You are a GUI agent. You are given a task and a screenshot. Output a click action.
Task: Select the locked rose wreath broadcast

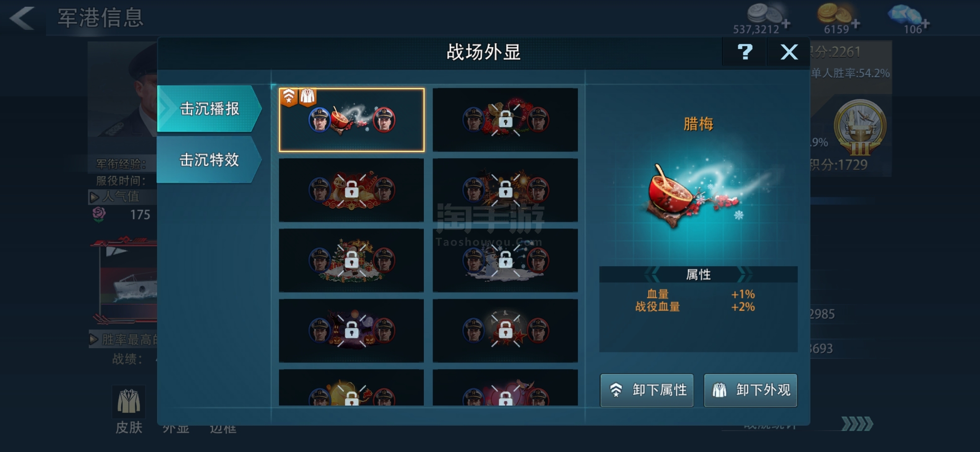coord(505,120)
